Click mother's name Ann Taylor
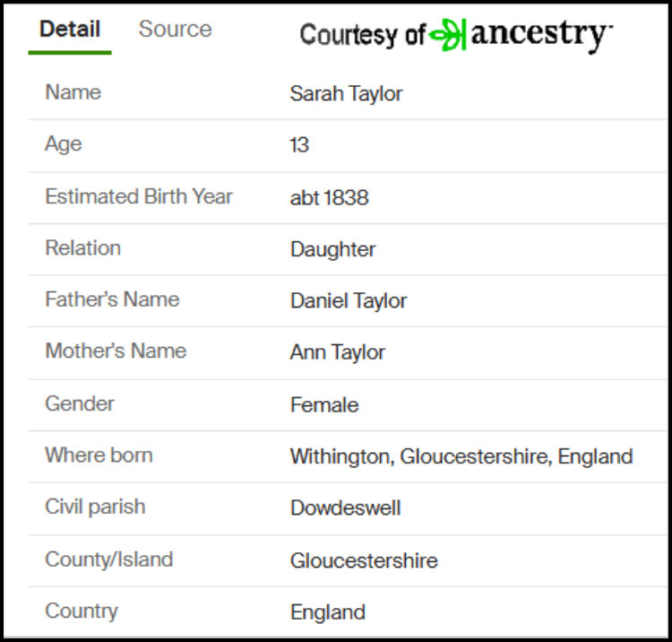The image size is (672, 642). (x=337, y=353)
